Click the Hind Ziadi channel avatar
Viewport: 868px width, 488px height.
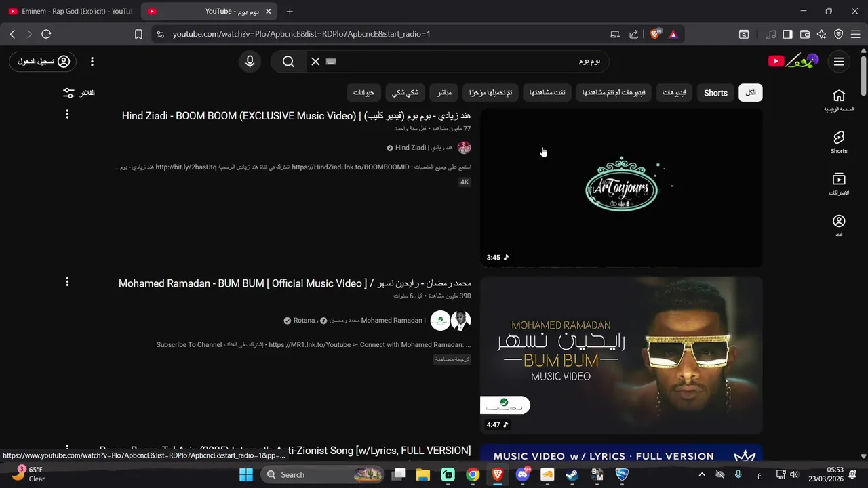tap(465, 148)
